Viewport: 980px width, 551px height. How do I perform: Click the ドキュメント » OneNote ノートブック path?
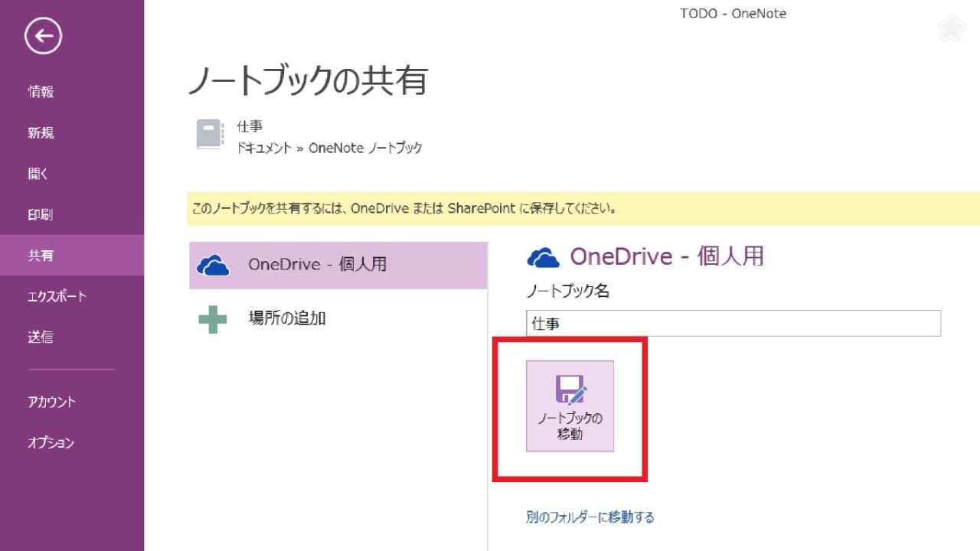tap(329, 148)
